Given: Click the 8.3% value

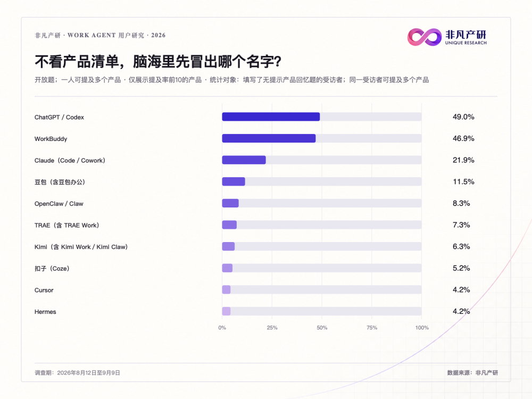Looking at the screenshot, I should click(x=461, y=203).
